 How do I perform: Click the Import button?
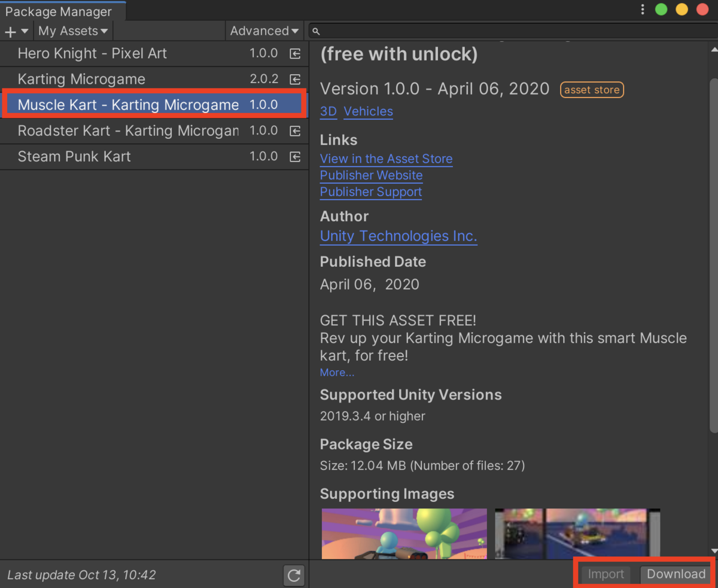coord(606,574)
